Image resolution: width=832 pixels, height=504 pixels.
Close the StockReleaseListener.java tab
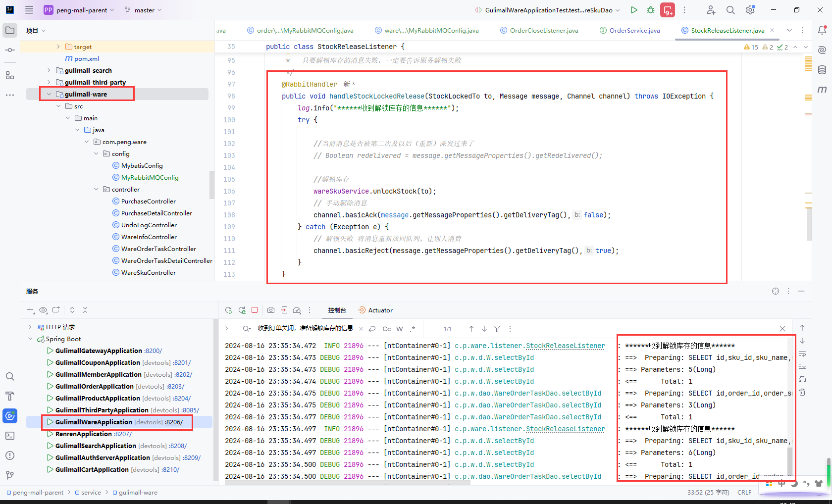[x=772, y=30]
